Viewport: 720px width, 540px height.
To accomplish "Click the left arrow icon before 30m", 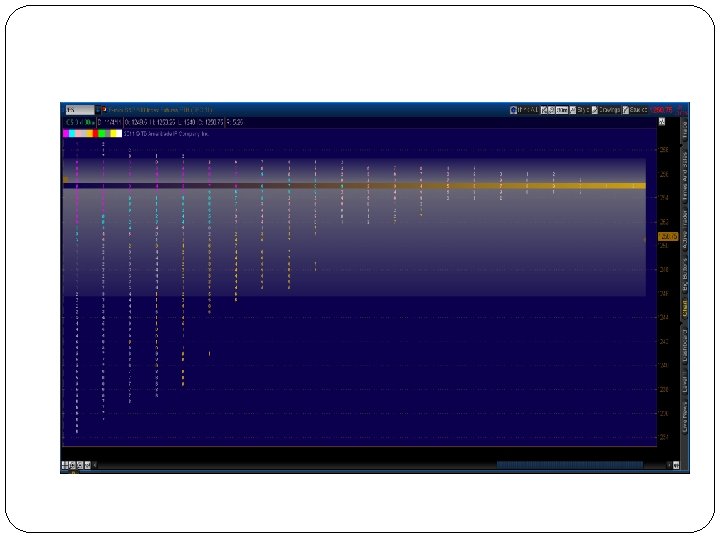I will [x=544, y=110].
